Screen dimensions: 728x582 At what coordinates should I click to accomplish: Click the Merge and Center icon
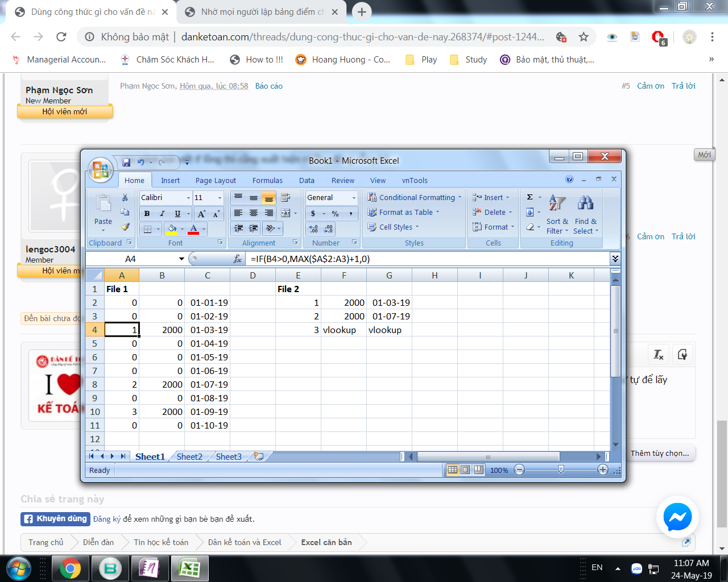(286, 213)
